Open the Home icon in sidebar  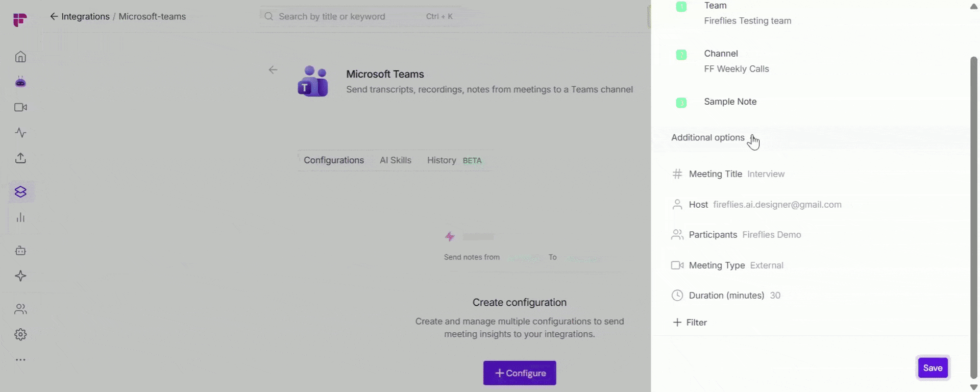click(20, 57)
